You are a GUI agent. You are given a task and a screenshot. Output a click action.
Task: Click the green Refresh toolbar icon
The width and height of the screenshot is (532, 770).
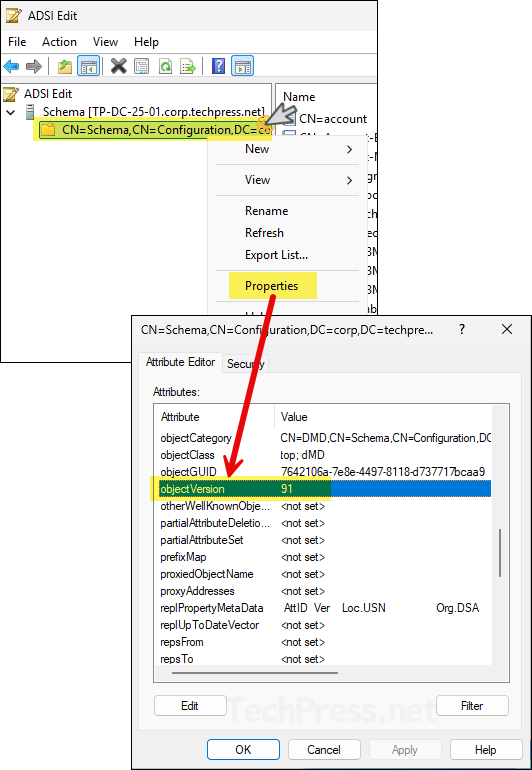pos(166,66)
